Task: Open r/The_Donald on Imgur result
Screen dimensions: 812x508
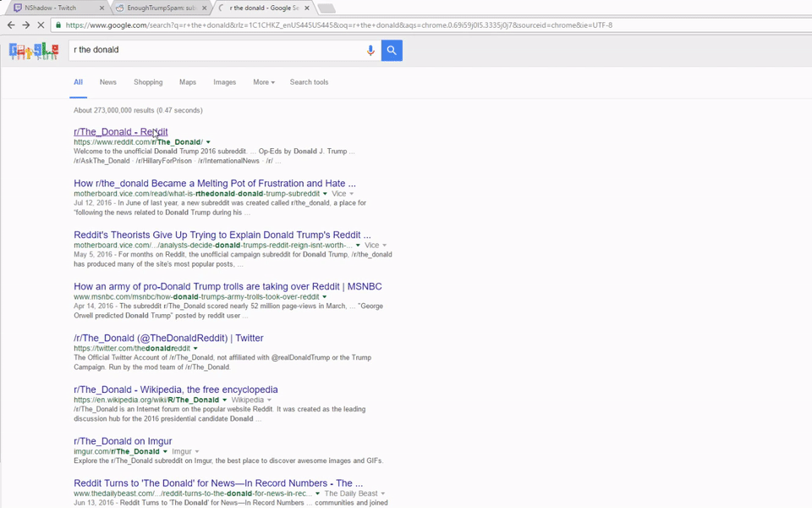Action: (x=123, y=441)
